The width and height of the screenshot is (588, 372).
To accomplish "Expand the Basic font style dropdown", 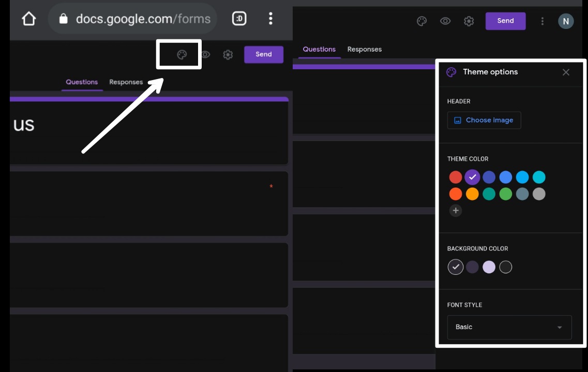I will 509,327.
